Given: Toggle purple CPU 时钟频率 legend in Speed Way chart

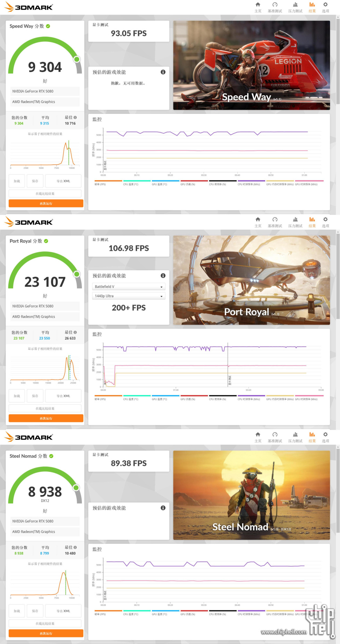Looking at the screenshot, I should pyautogui.click(x=251, y=183).
